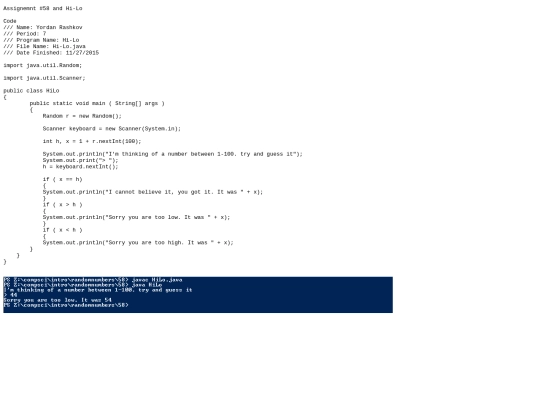The width and height of the screenshot is (540, 405).
Task: Click the 'javac HiLo.java' command in terminal
Action: pos(157,280)
